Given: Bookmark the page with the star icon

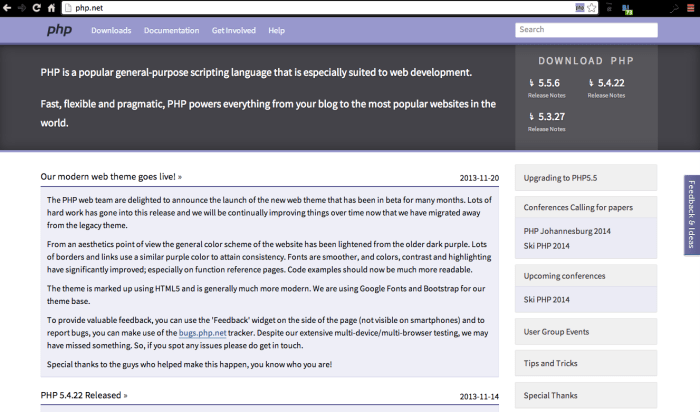Looking at the screenshot, I should (x=592, y=8).
